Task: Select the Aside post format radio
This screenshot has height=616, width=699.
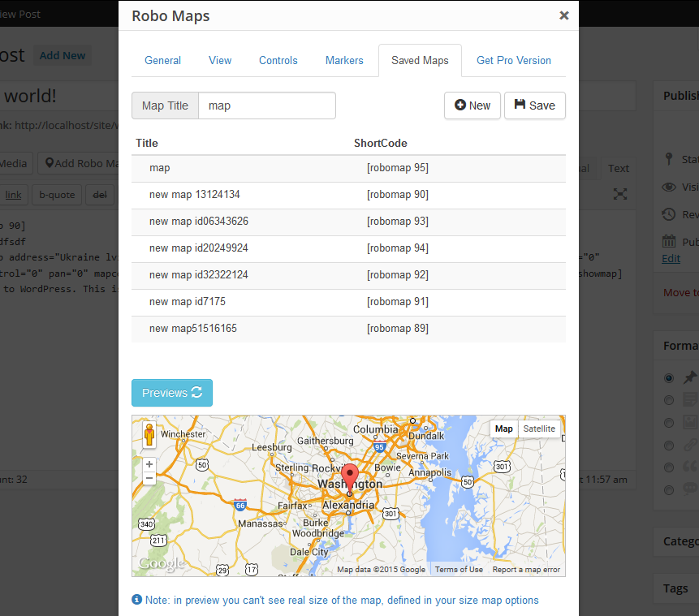Action: [669, 400]
